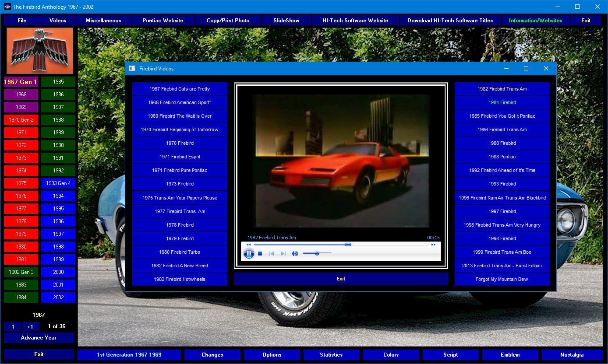This screenshot has height=364, width=608.
Task: Mute the player volume speaker icon
Action: (295, 253)
